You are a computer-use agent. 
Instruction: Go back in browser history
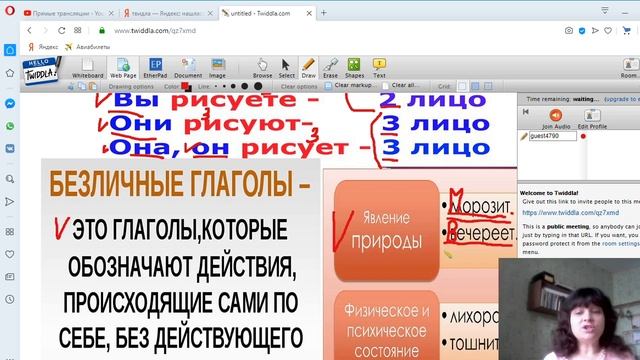point(29,30)
